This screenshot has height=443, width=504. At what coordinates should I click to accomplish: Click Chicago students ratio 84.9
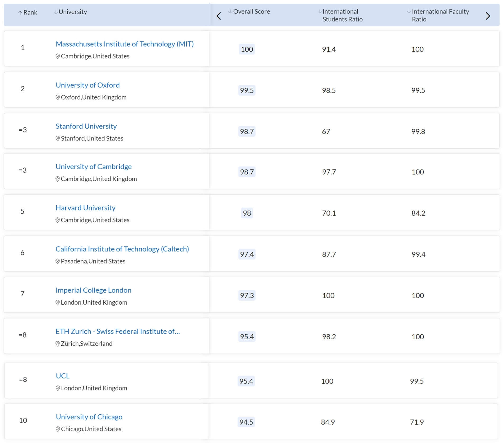[x=328, y=422]
